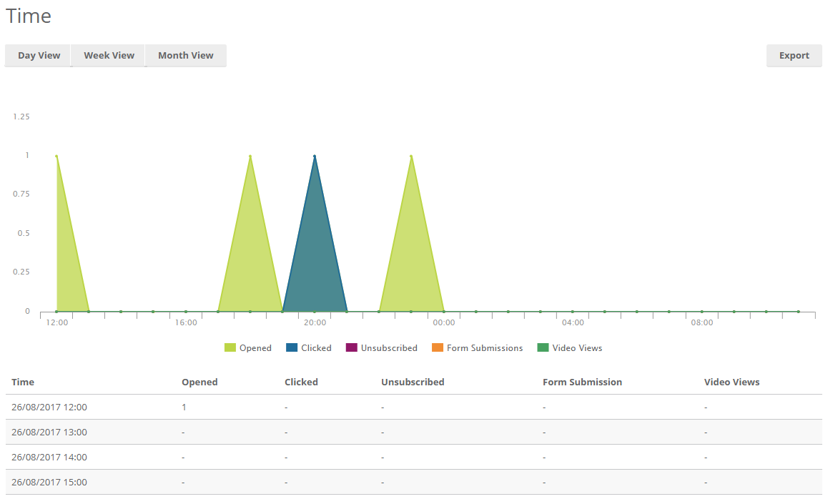The height and width of the screenshot is (504, 838).
Task: Click the Opened legend label
Action: tap(255, 348)
